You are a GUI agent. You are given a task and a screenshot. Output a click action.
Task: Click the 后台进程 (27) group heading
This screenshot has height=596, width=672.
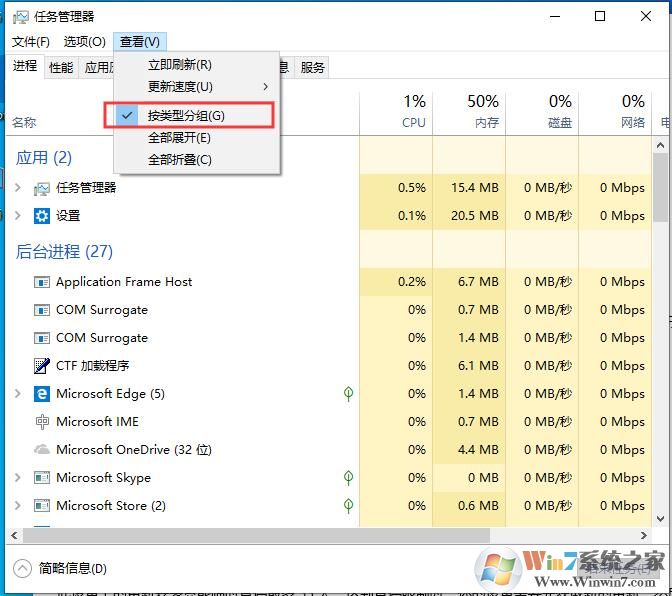pos(64,252)
